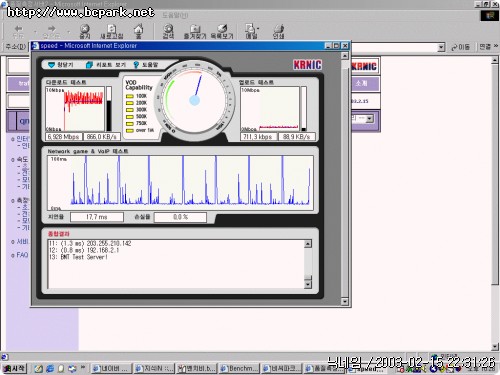The width and height of the screenshot is (500, 375).
Task: Click the Stop icon in browser toolbar
Action: [85, 28]
